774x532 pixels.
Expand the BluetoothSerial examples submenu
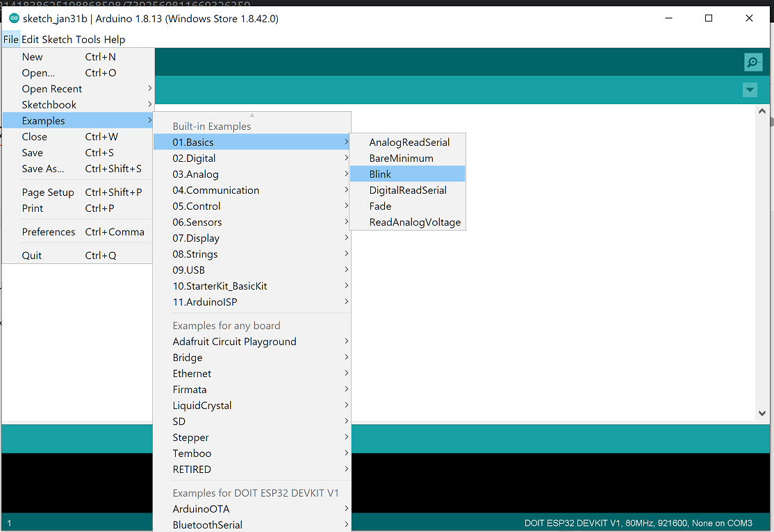point(252,524)
